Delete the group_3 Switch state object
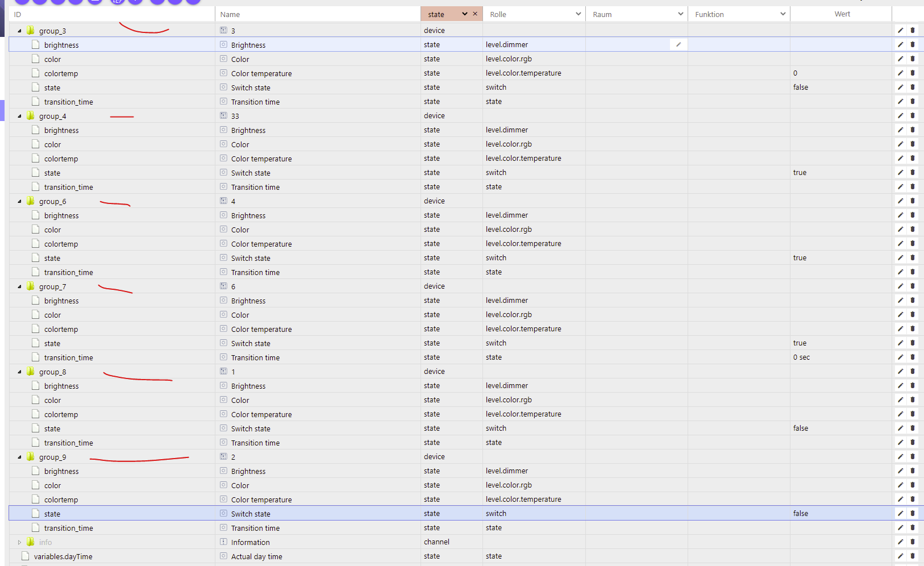The height and width of the screenshot is (566, 924). 913,87
